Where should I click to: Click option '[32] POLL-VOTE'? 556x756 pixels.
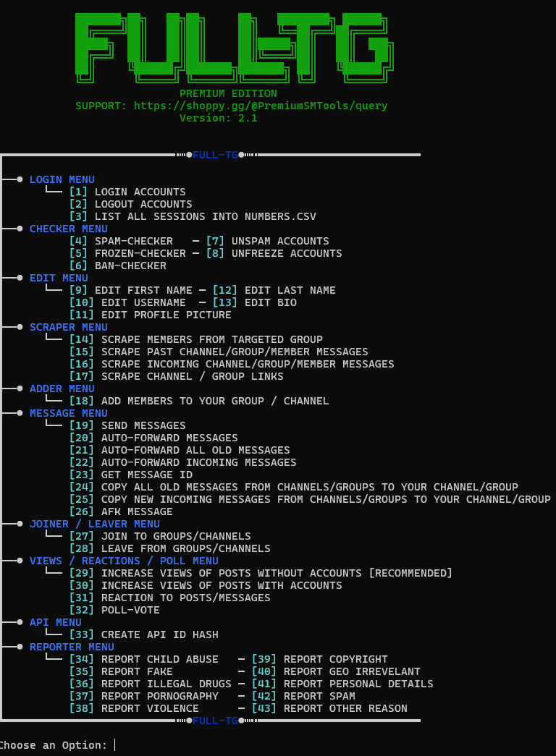click(x=114, y=610)
